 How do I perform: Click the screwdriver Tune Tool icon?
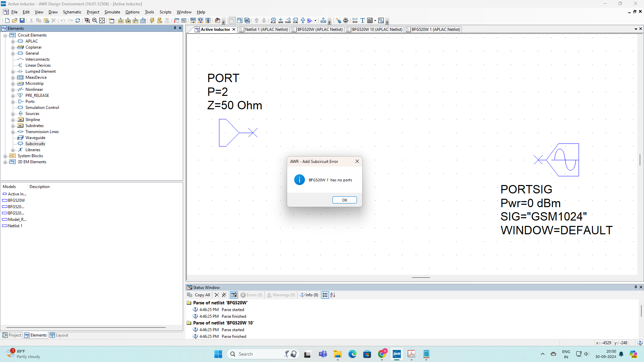point(338,20)
